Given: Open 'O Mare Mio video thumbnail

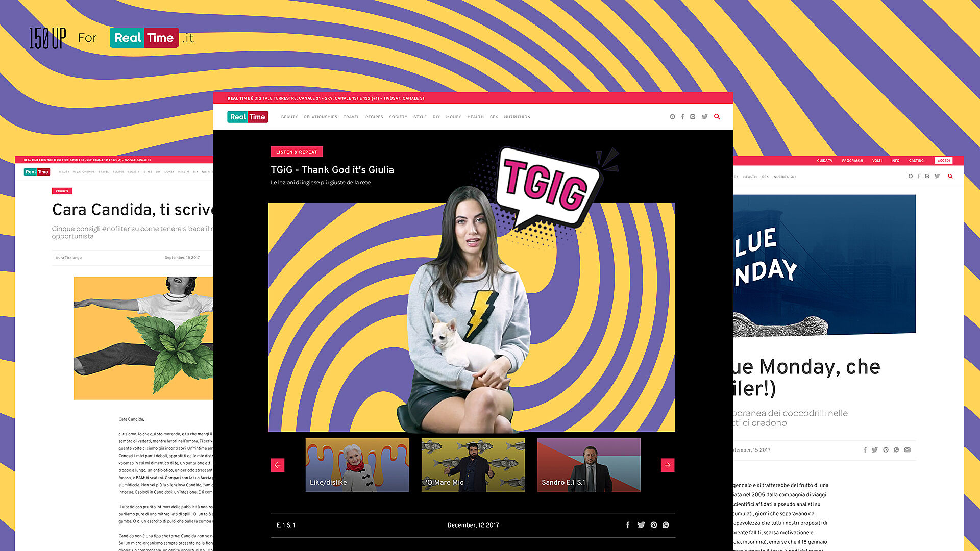Looking at the screenshot, I should click(473, 465).
